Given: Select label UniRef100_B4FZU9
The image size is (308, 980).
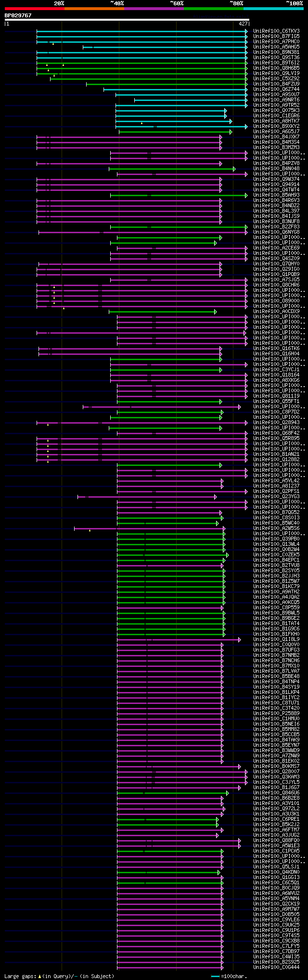Looking at the screenshot, I should [276, 84].
